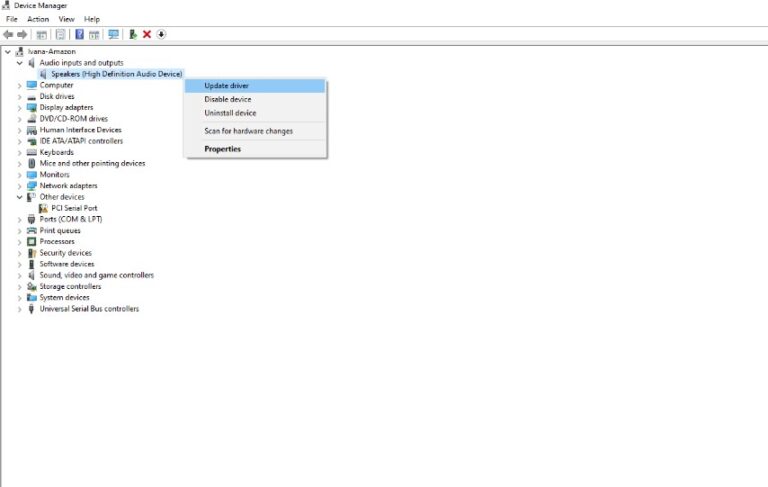Open Properties from the context menu
The height and width of the screenshot is (487, 768).
[x=222, y=149]
